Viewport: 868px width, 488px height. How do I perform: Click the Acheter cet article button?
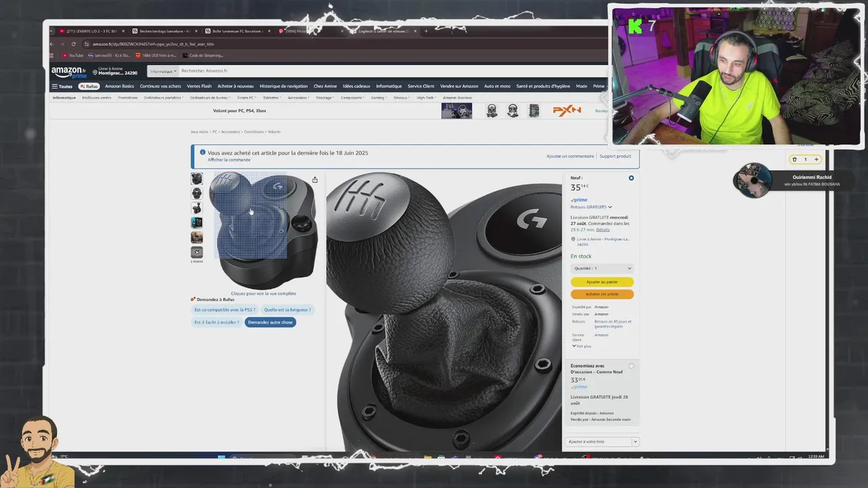tap(602, 294)
